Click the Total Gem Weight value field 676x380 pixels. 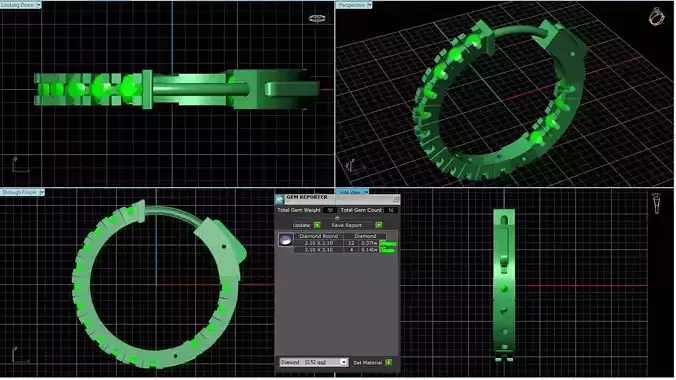(x=330, y=210)
